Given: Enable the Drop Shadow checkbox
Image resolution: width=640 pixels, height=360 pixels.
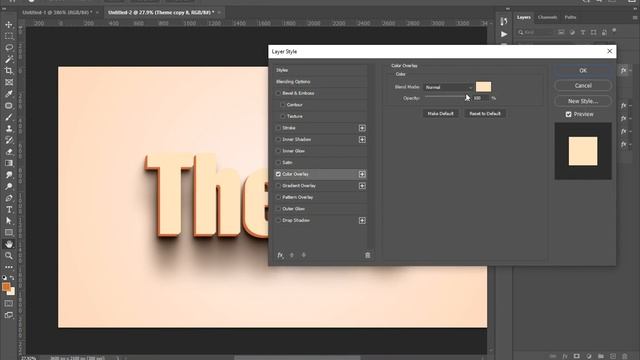Looking at the screenshot, I should pyautogui.click(x=278, y=220).
